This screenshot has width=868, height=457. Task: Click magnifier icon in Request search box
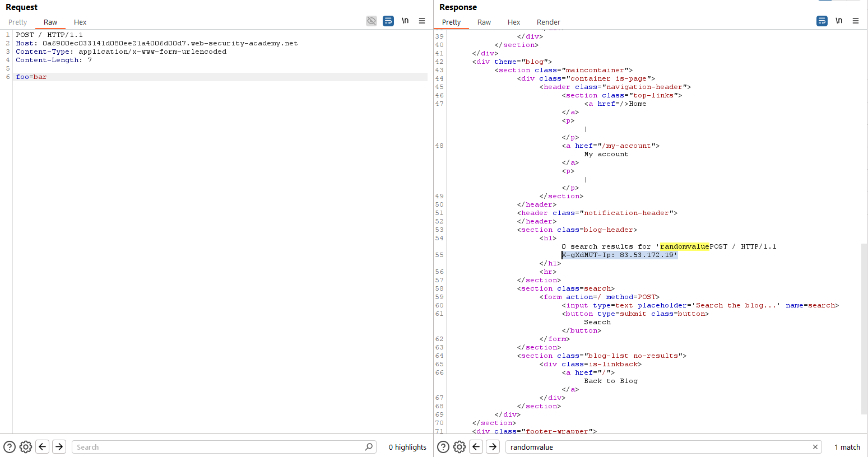tap(369, 447)
